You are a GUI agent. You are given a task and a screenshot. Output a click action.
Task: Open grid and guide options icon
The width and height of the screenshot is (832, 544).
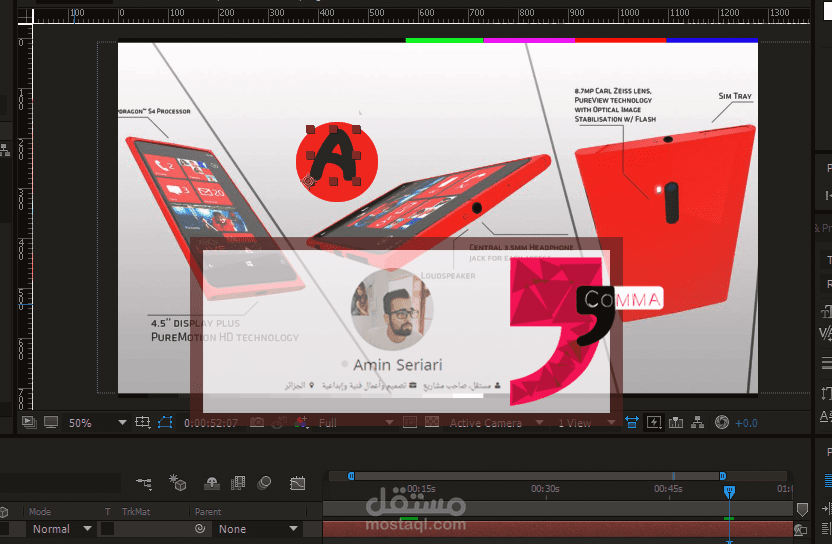[143, 422]
